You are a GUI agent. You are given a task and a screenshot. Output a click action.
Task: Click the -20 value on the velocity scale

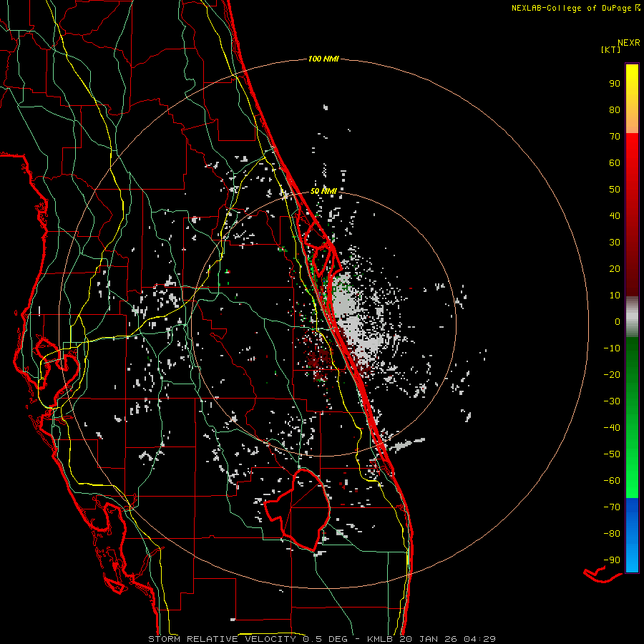(612, 374)
